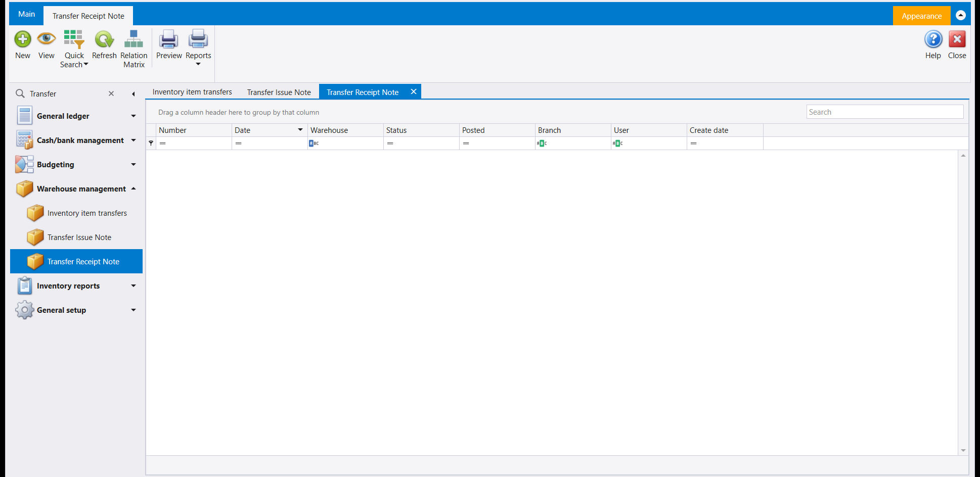The width and height of the screenshot is (980, 477).
Task: Click the grid filter row funnel icon
Action: click(151, 143)
